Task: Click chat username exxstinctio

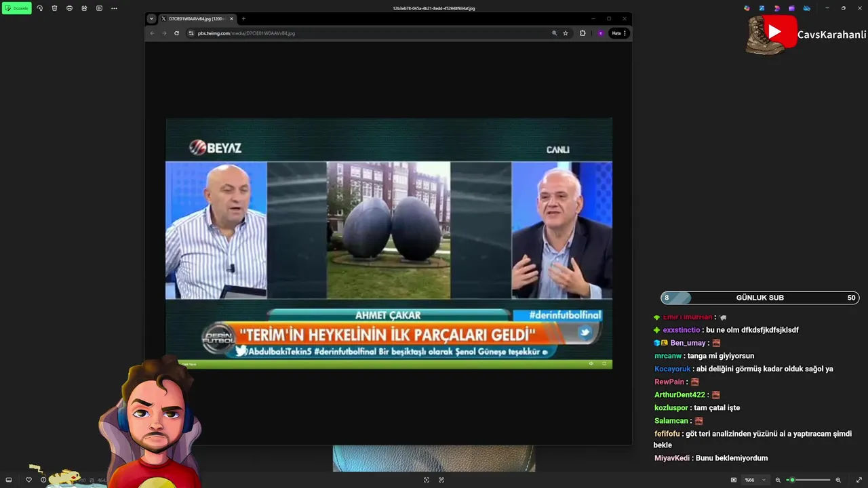Action: [682, 330]
